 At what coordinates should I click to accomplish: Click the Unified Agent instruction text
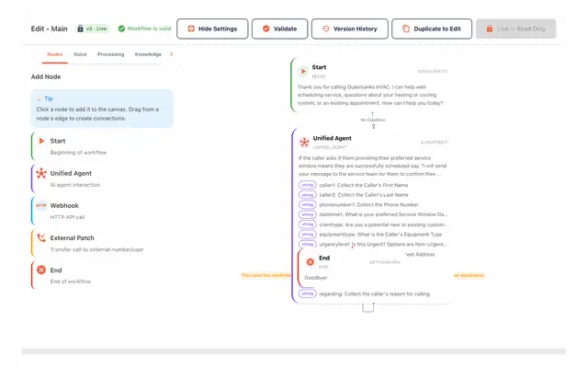tap(372, 166)
